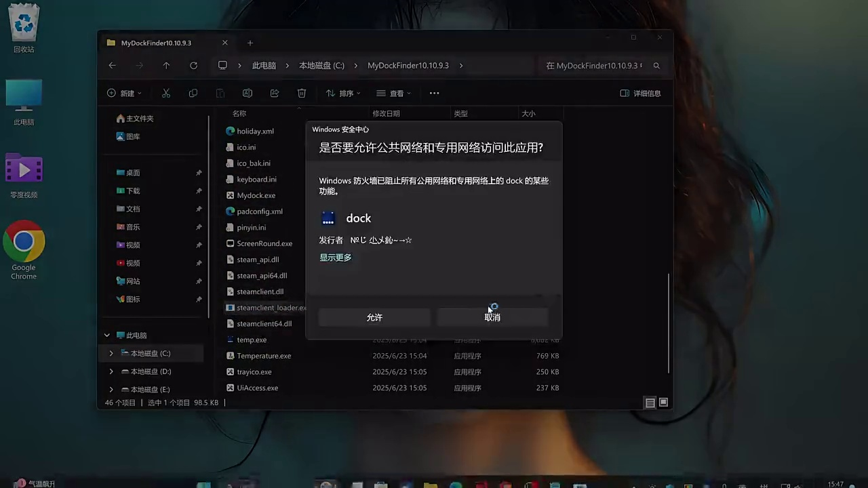Click 允许 to allow network access

(374, 317)
